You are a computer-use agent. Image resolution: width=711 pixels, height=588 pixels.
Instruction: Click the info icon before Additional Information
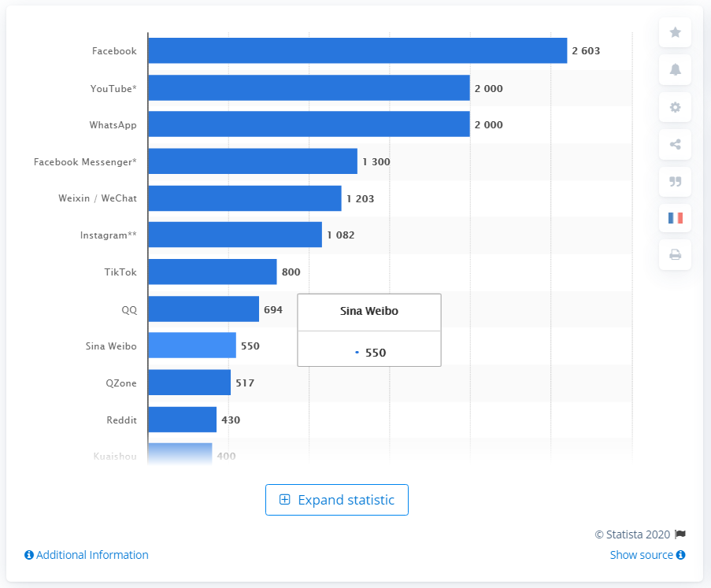pyautogui.click(x=29, y=555)
